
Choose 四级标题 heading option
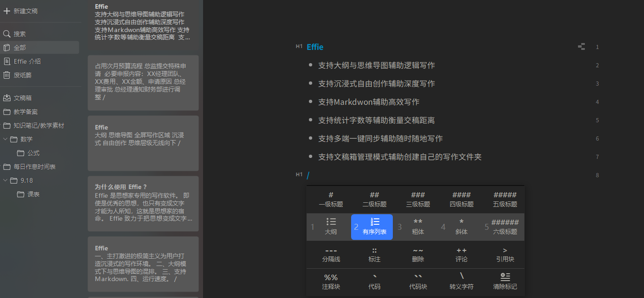tap(462, 200)
